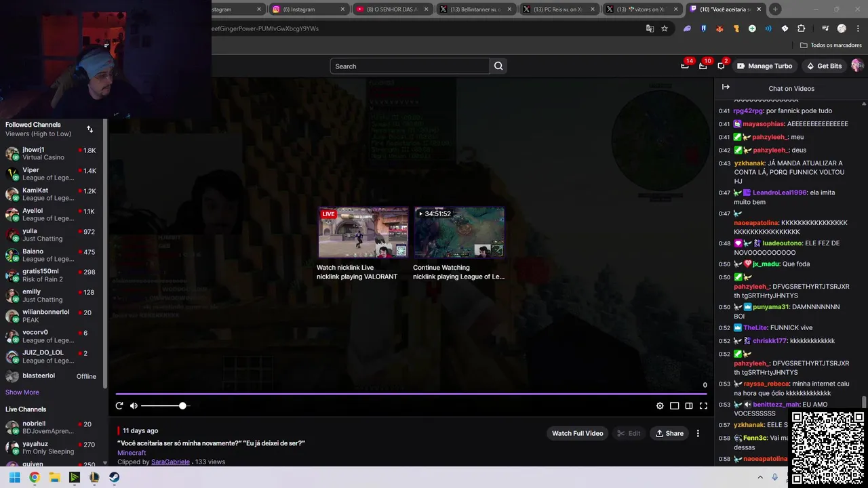This screenshot has height=488, width=868.
Task: Switch the player to fullscreen
Action: pos(703,406)
